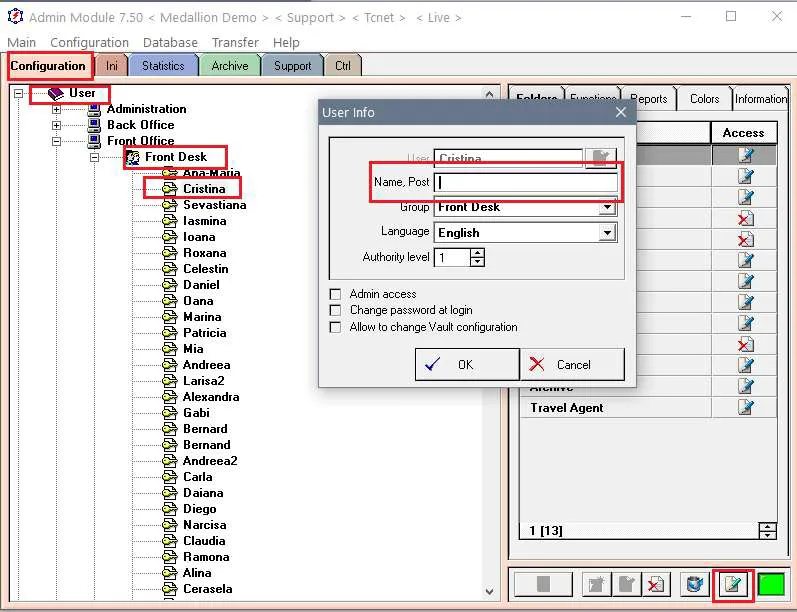797x612 pixels.
Task: Switch to the Statistics tab
Action: pyautogui.click(x=163, y=66)
